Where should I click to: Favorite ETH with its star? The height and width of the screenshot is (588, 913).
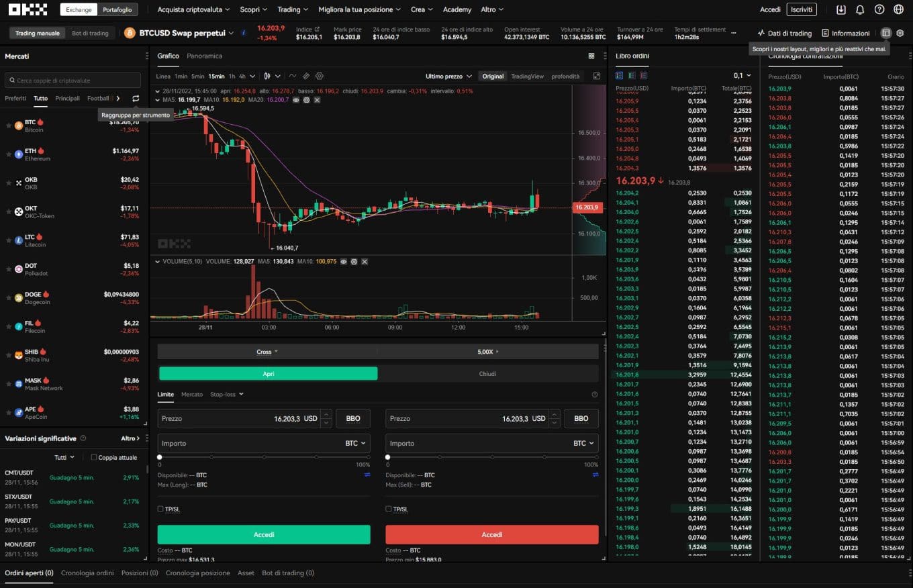(9, 154)
